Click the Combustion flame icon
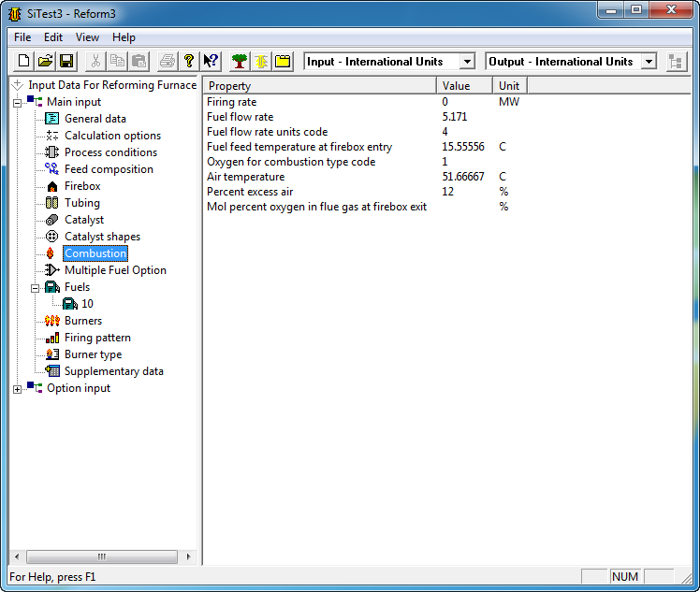 (51, 253)
